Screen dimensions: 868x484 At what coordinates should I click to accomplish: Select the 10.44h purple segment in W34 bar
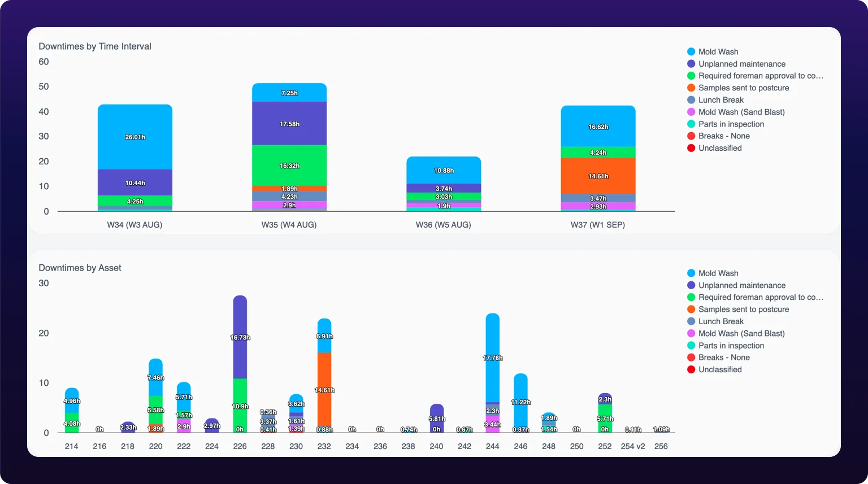[x=135, y=182]
